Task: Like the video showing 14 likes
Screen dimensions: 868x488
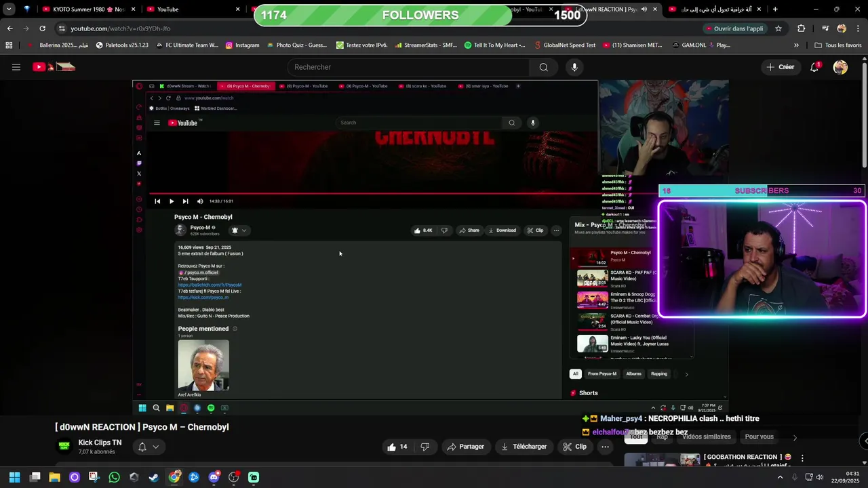Action: coord(397,447)
